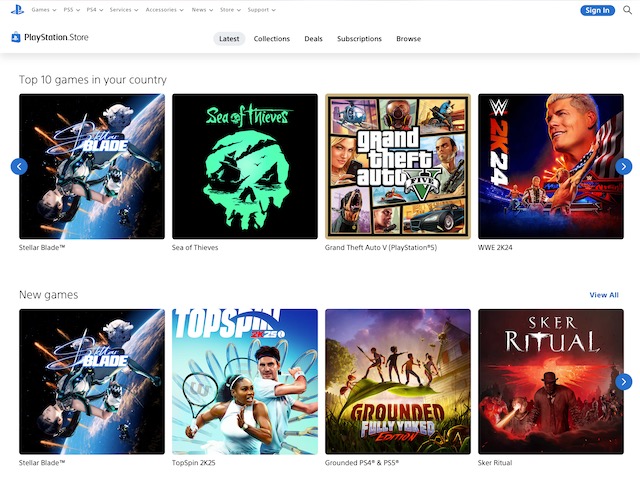Open the Accessories dropdown menu
This screenshot has width=640, height=480.
pyautogui.click(x=163, y=10)
